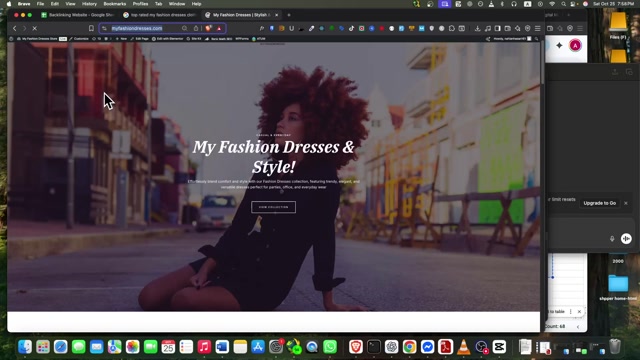Open Music app from the Dock
The width and height of the screenshot is (640, 360).
(204, 347)
